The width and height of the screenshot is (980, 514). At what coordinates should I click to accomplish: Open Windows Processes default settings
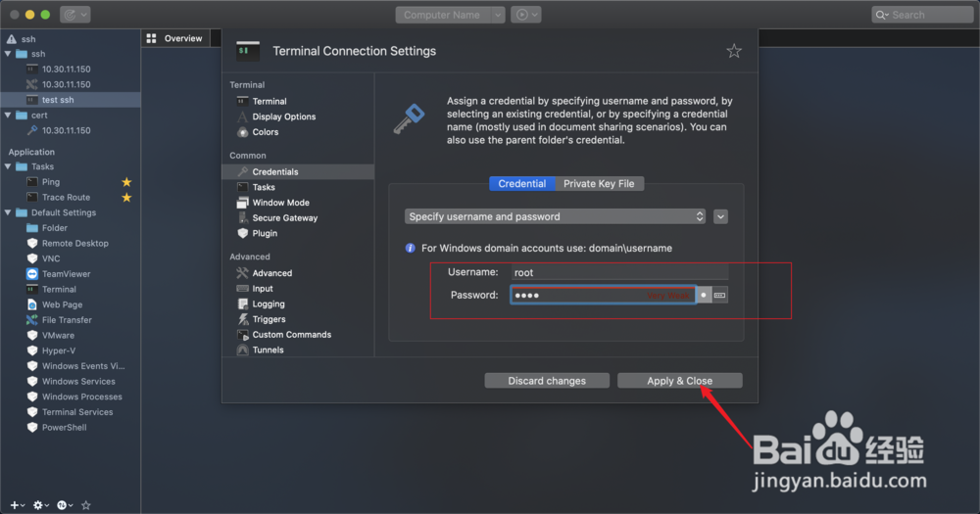click(82, 397)
